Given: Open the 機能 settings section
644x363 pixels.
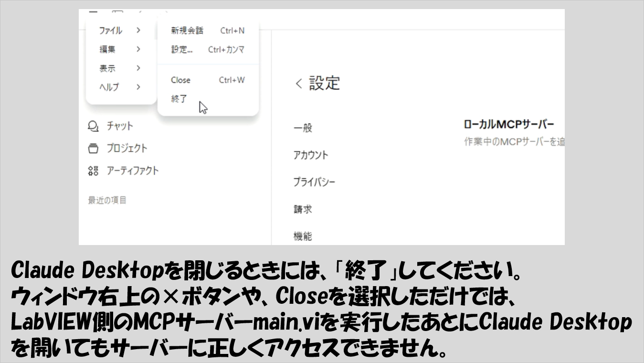Looking at the screenshot, I should (x=303, y=236).
